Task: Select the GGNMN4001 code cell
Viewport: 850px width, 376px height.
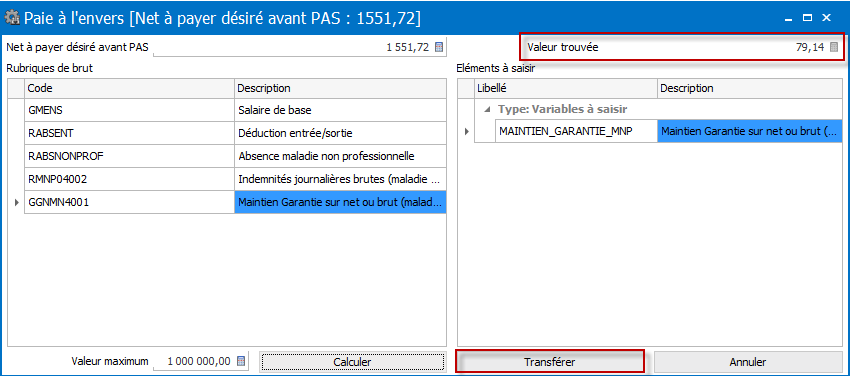Action: point(129,202)
